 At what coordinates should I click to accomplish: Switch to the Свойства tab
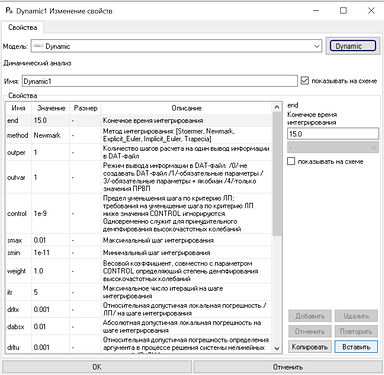(23, 28)
